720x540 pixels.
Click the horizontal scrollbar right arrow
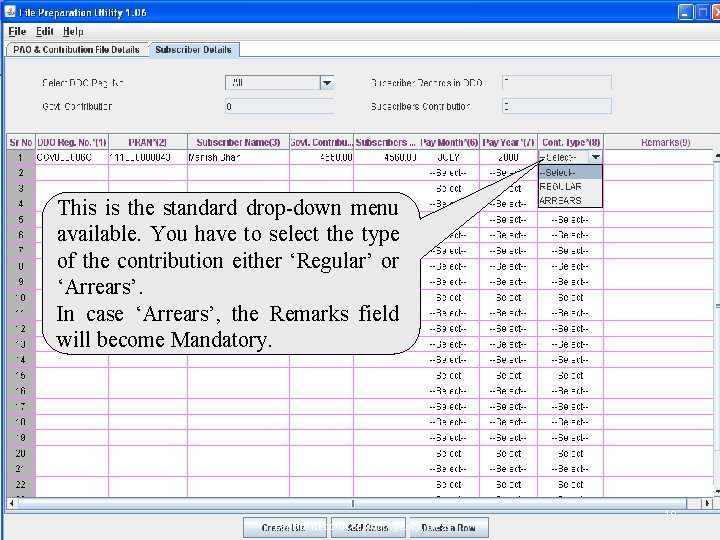[x=707, y=503]
